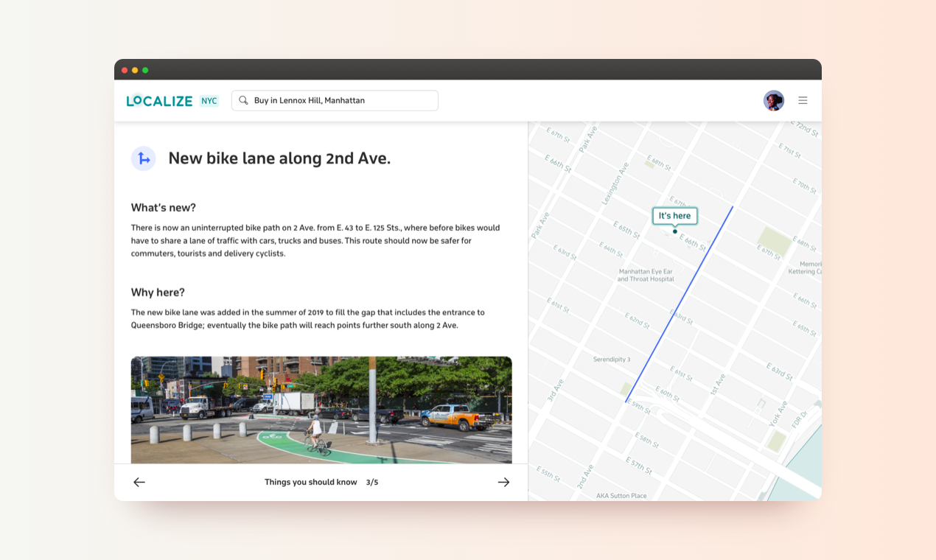Click the "What's new?" heading

[x=164, y=208]
